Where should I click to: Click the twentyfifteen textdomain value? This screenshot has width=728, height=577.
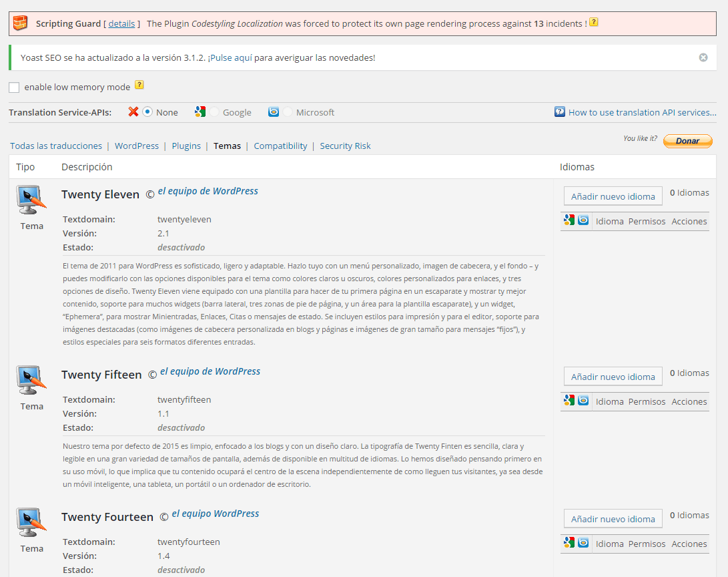point(184,399)
